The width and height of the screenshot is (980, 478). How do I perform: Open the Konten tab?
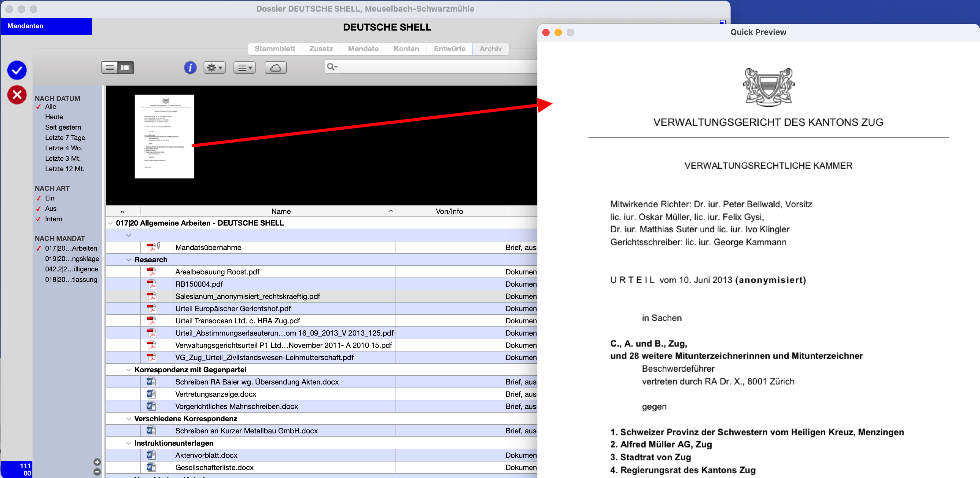pos(406,49)
